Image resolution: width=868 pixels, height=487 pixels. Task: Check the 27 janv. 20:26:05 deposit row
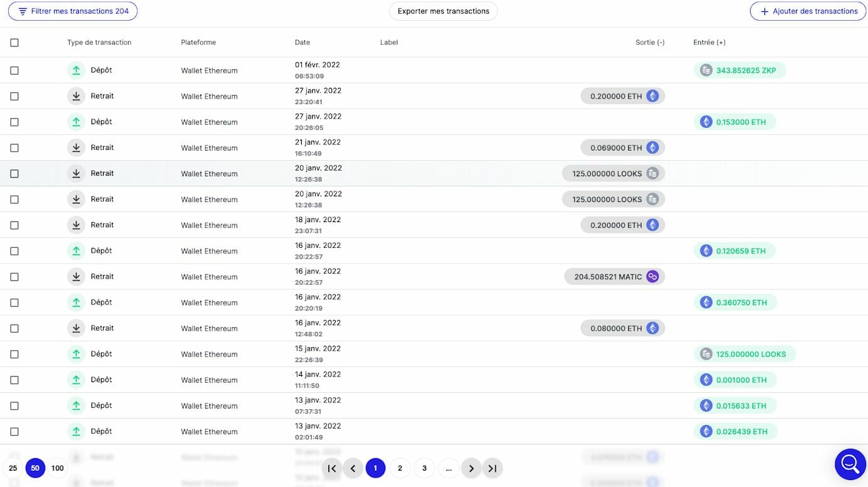pos(14,122)
